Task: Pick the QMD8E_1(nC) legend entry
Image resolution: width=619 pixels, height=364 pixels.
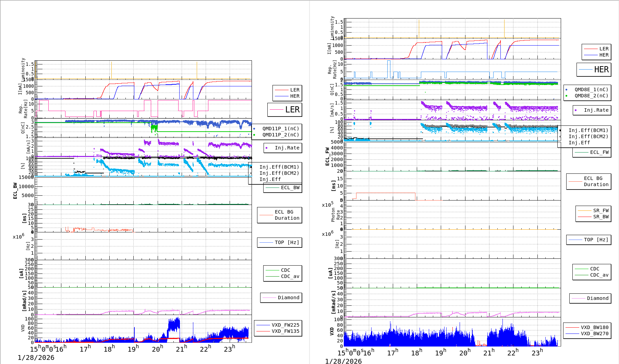Action: pos(591,90)
